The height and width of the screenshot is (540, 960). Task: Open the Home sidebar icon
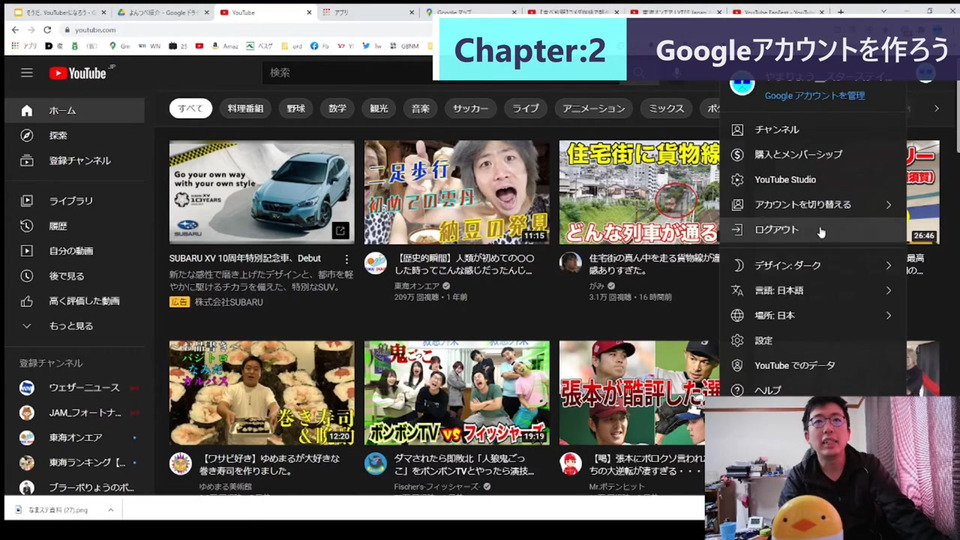(x=26, y=111)
